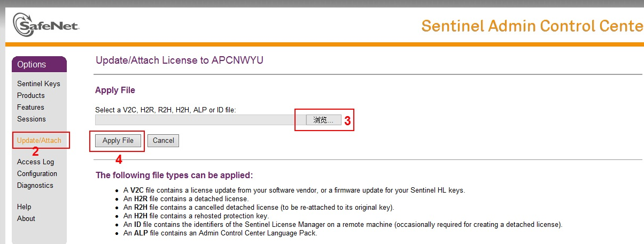Open the About page
This screenshot has width=644, height=244.
pos(26,218)
